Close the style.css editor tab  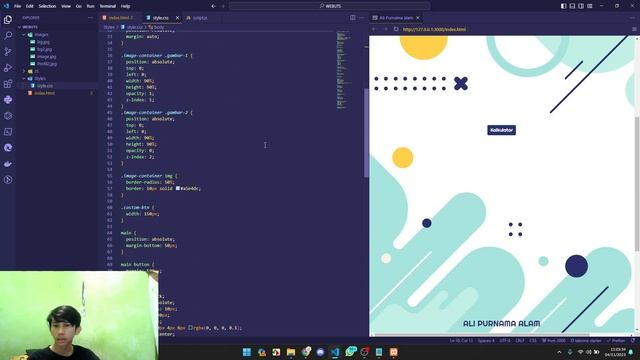pyautogui.click(x=177, y=18)
